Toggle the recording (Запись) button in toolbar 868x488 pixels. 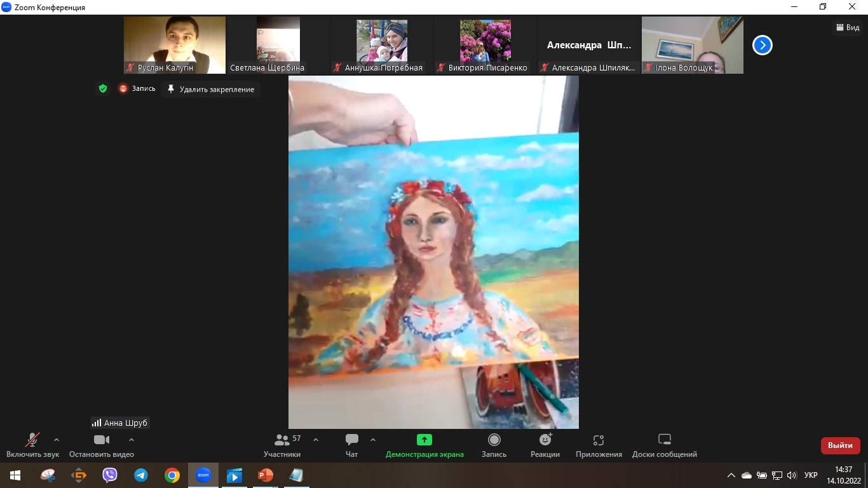(x=494, y=445)
